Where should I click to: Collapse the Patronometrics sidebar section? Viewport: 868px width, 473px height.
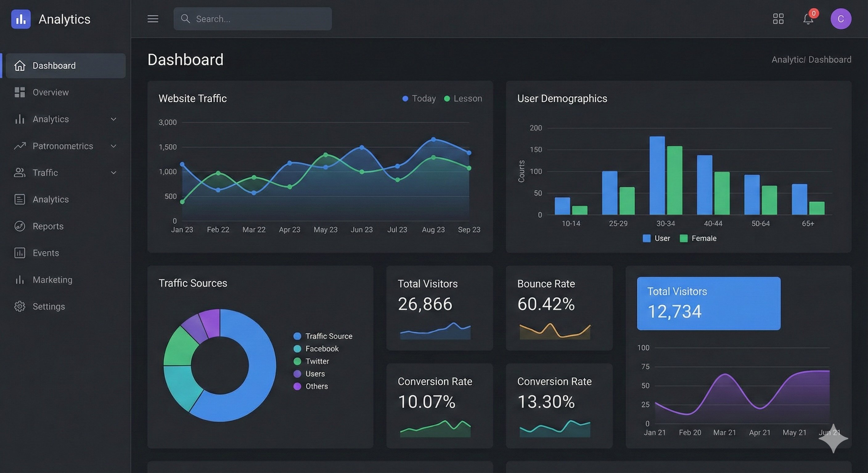coord(113,146)
